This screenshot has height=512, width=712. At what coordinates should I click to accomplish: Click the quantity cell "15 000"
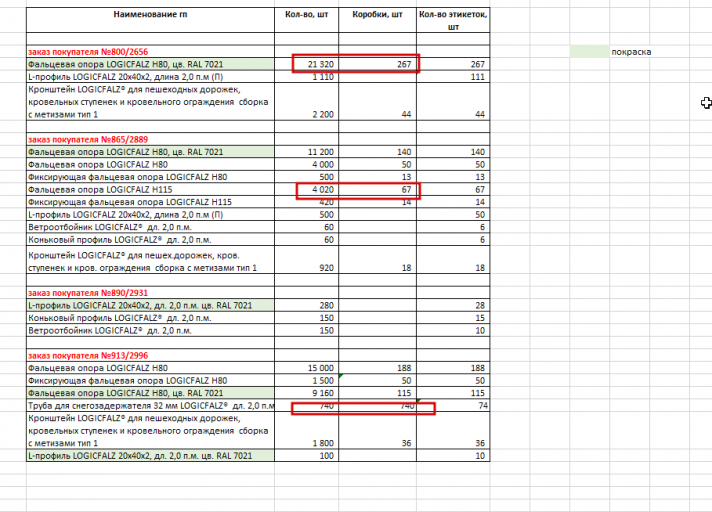pos(307,368)
